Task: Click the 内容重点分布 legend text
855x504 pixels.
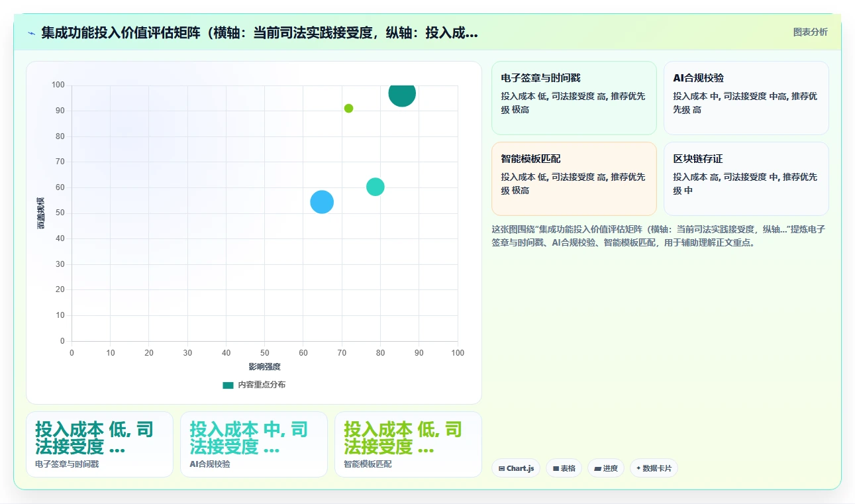Action: 262,385
